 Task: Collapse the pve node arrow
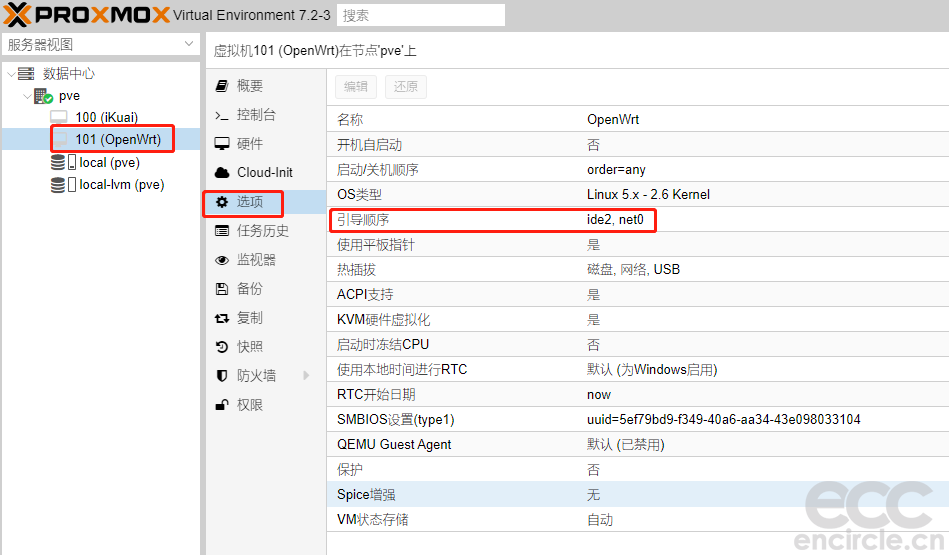tap(27, 96)
